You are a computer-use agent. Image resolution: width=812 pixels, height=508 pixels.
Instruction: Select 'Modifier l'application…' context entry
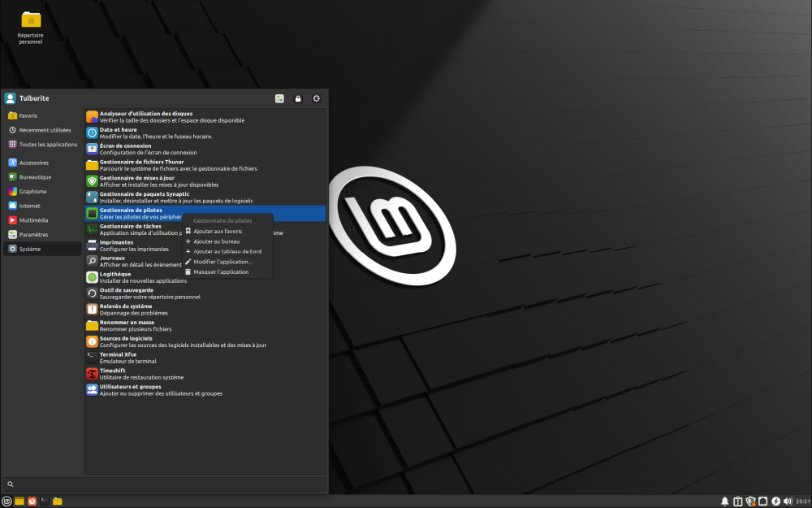click(222, 262)
